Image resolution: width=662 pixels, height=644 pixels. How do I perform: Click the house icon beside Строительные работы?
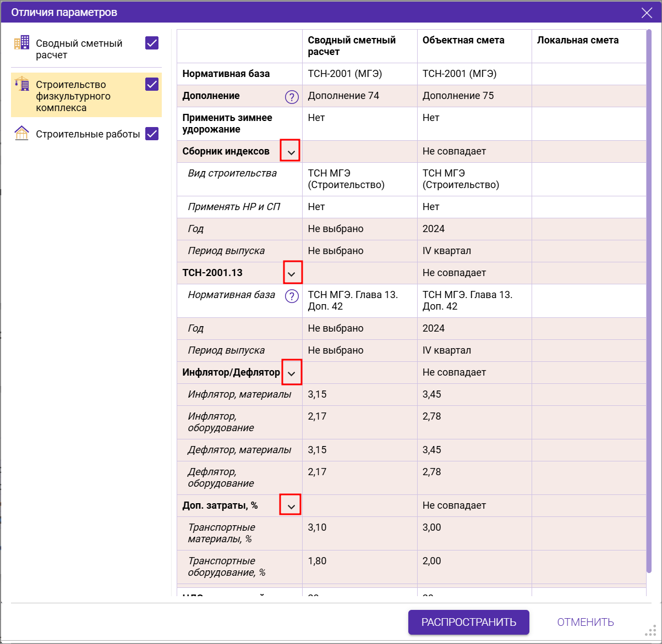tap(22, 133)
